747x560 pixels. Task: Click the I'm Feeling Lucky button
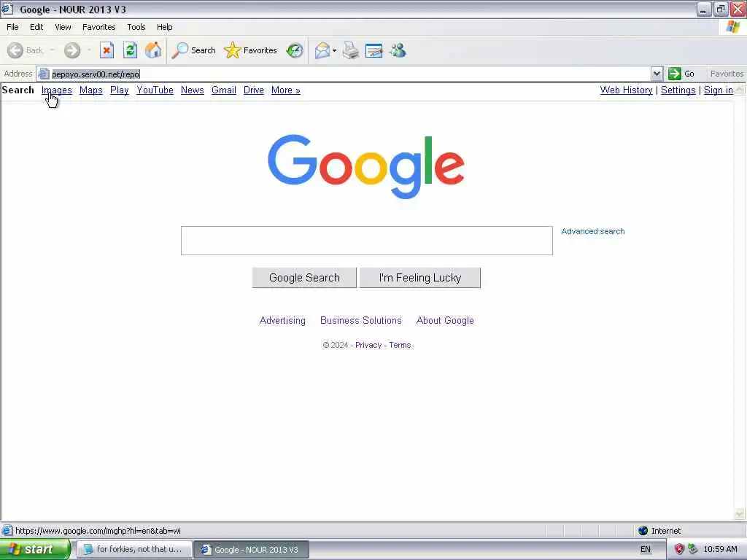[420, 278]
